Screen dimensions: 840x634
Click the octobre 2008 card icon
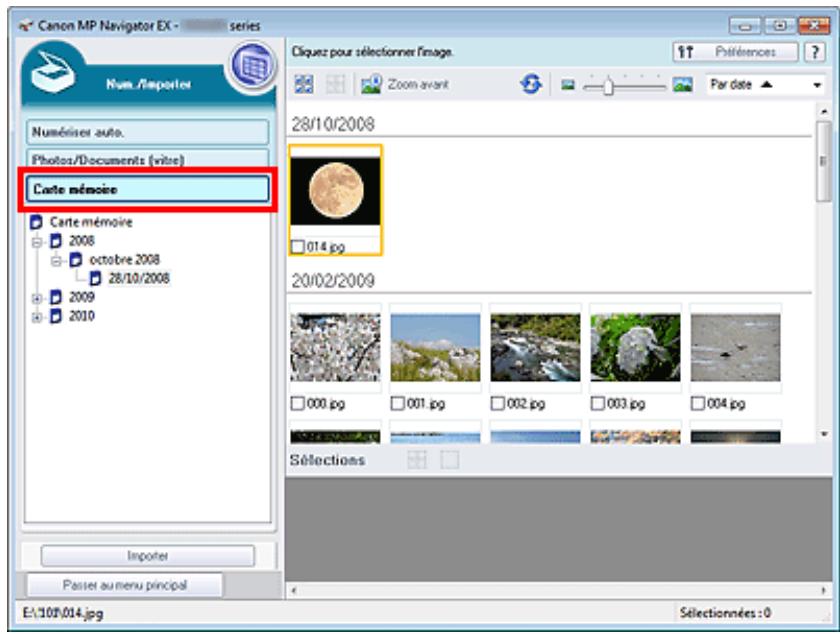76,259
